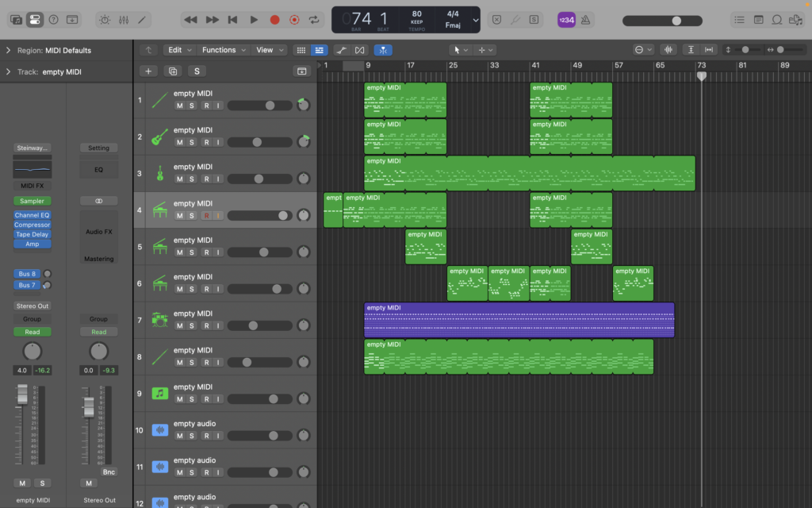The image size is (812, 508).
Task: Open the Functions menu
Action: pyautogui.click(x=222, y=50)
